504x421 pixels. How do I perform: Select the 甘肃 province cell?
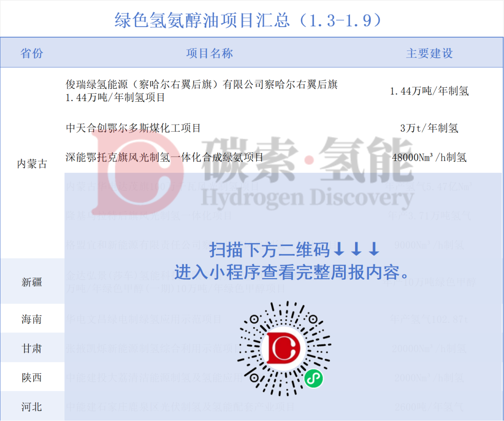click(x=32, y=349)
